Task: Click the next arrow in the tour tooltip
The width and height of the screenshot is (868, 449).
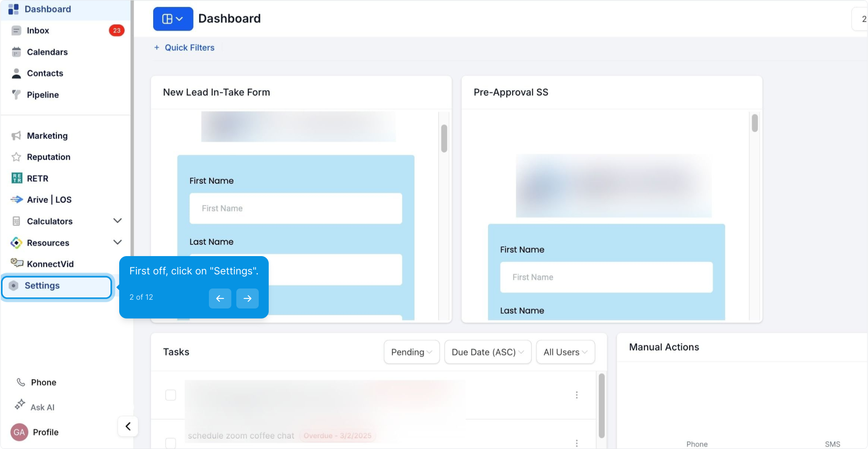Action: (x=247, y=299)
